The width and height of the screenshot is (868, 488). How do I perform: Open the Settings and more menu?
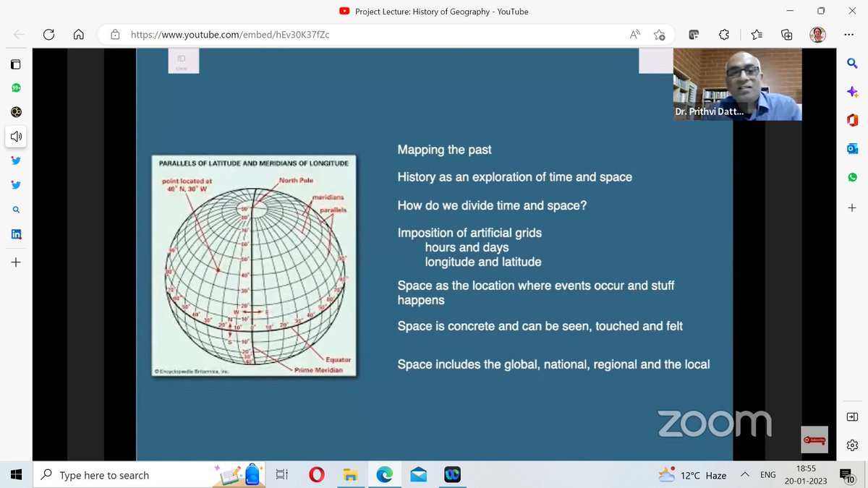point(849,34)
